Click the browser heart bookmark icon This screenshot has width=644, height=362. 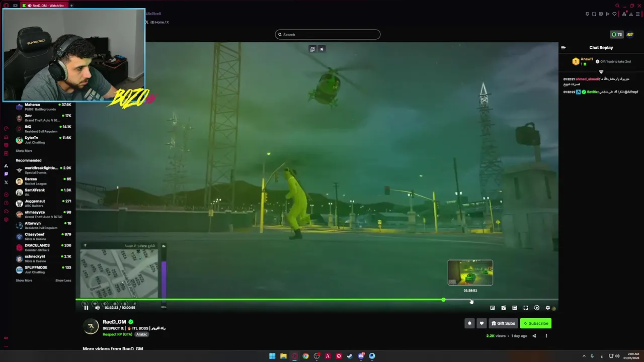point(614,14)
